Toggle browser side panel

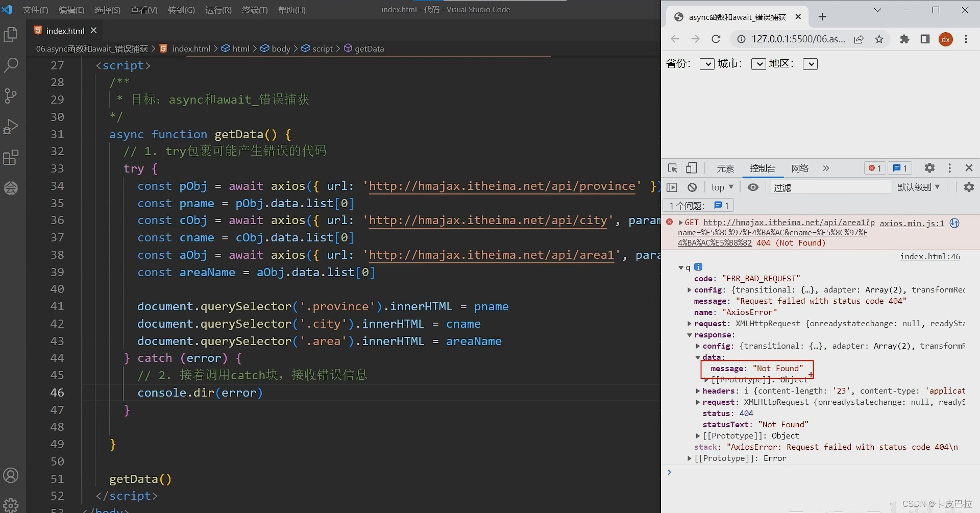pyautogui.click(x=925, y=39)
